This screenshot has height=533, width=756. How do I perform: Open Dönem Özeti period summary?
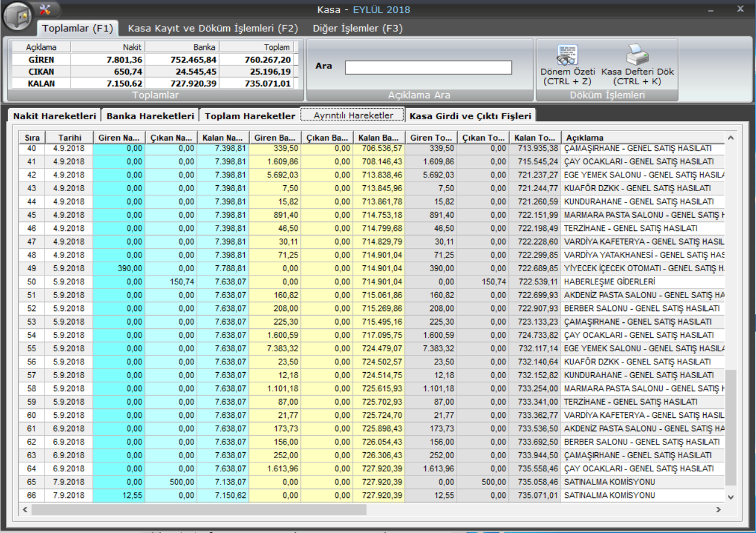pyautogui.click(x=567, y=65)
